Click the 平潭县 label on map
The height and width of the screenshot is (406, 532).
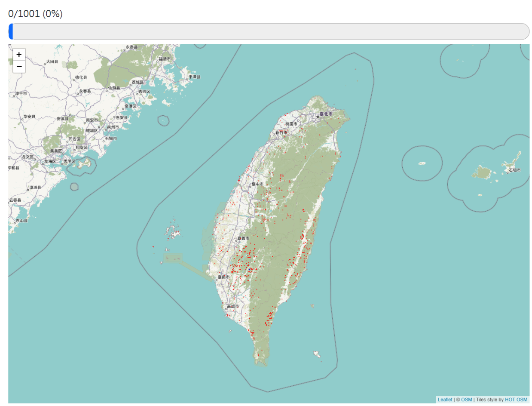(x=194, y=77)
